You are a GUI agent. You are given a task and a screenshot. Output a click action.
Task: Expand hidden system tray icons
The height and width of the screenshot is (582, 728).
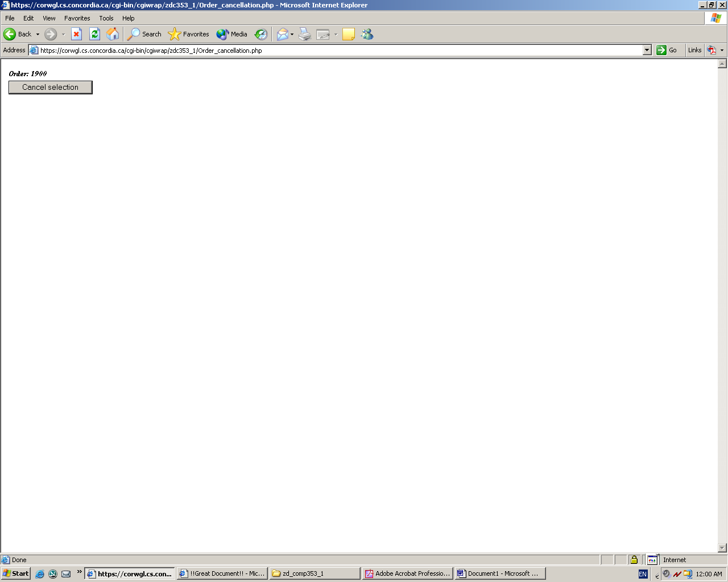656,575
